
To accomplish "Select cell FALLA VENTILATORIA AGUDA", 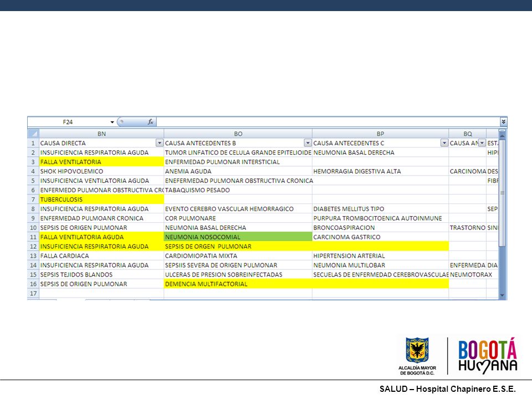I will click(x=101, y=237).
